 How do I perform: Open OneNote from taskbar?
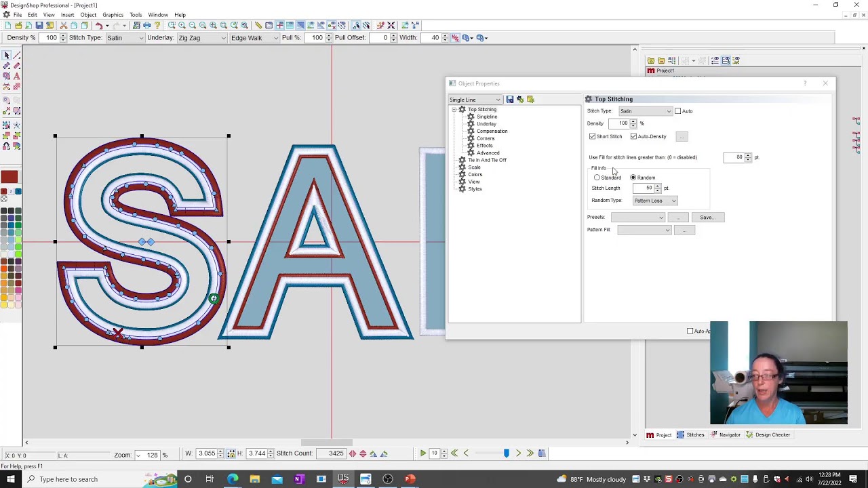pos(299,479)
